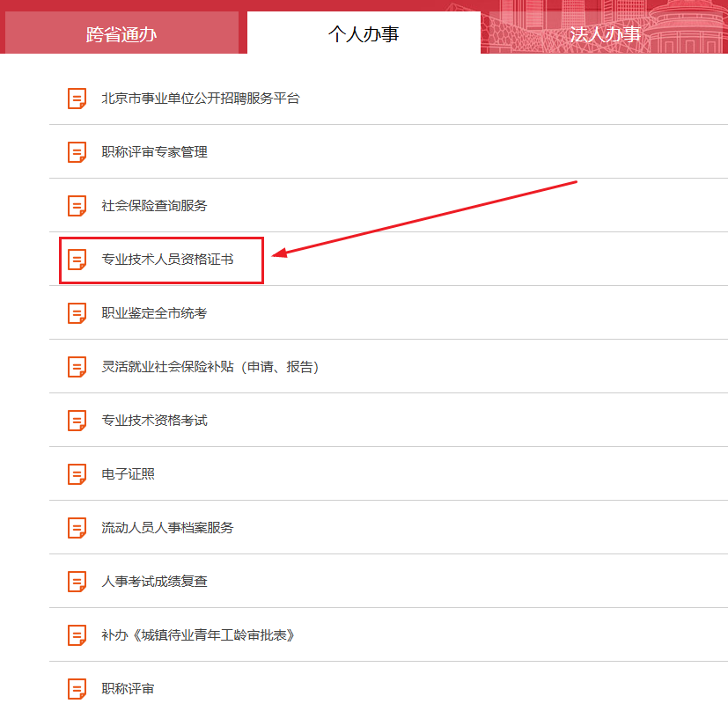Open the 职称评审 link at bottom

click(x=129, y=689)
